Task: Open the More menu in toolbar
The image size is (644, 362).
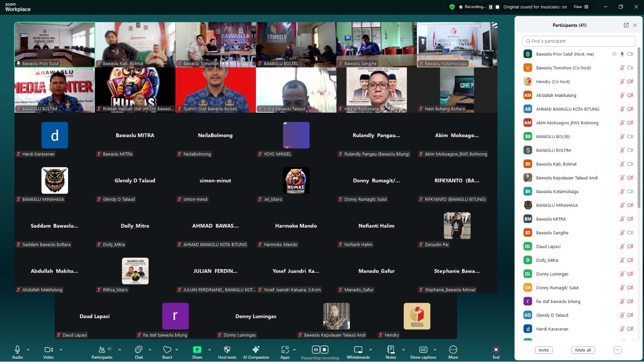Action: coord(453,350)
